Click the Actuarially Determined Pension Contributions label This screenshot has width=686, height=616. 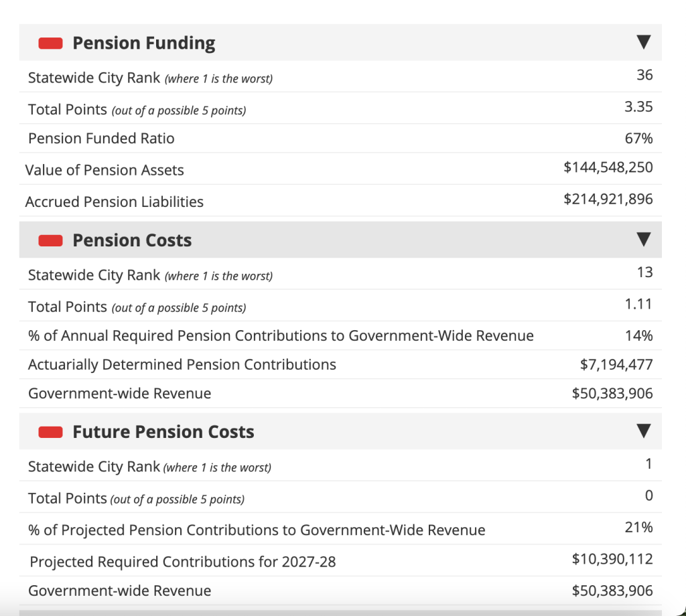pos(182,365)
